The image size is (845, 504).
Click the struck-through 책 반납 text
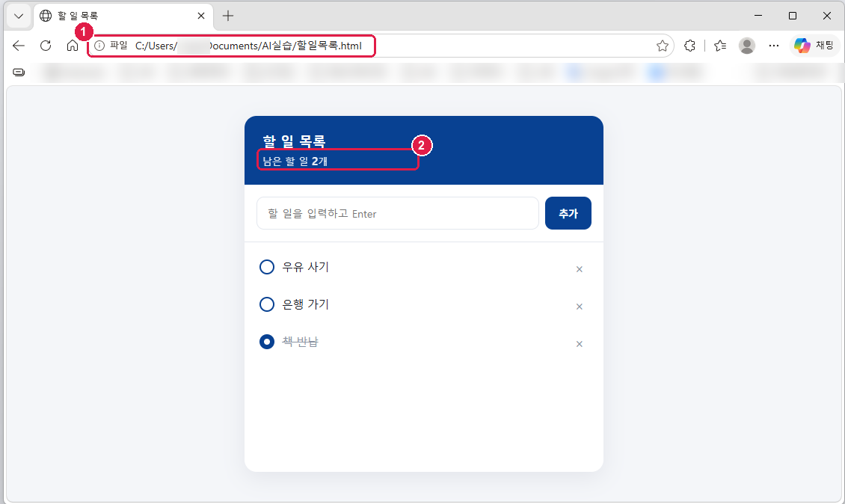pos(300,342)
